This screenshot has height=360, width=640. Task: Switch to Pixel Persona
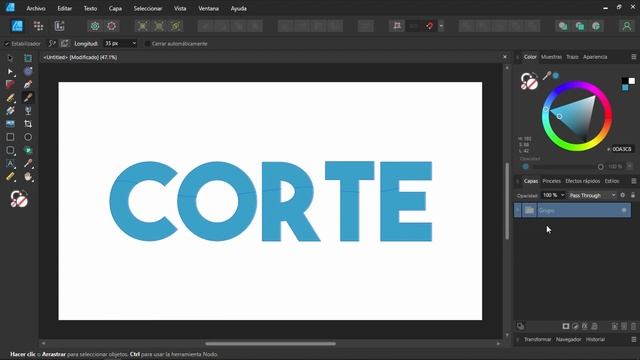click(x=38, y=26)
